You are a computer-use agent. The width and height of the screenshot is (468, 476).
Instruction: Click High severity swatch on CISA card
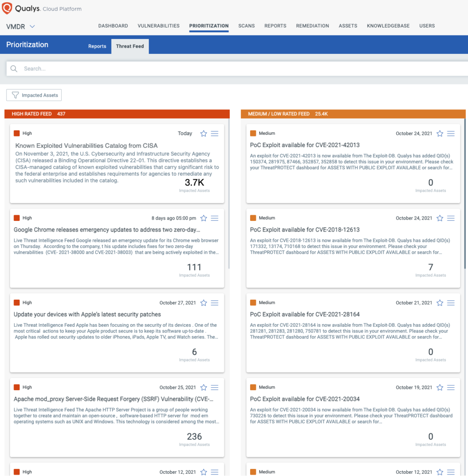(17, 133)
